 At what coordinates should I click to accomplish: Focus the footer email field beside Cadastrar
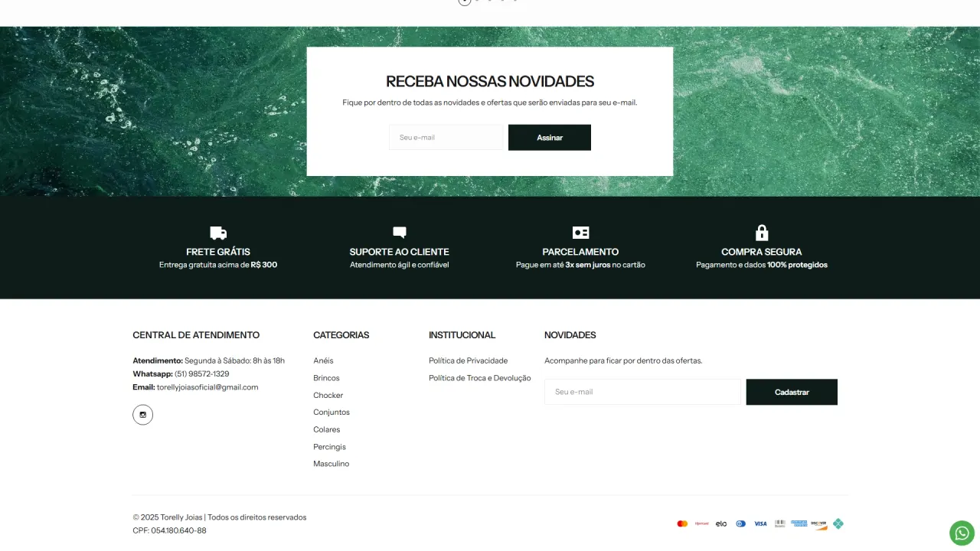click(x=642, y=392)
